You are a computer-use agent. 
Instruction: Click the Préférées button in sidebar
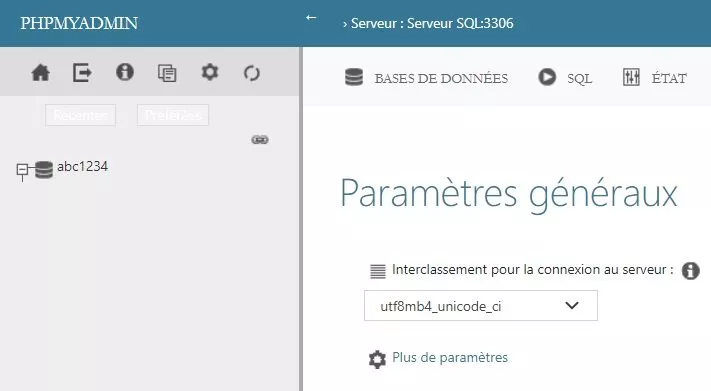click(x=173, y=115)
